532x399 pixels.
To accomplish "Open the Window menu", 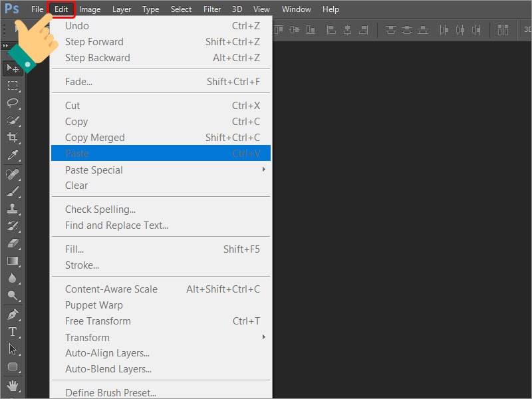I will (296, 9).
